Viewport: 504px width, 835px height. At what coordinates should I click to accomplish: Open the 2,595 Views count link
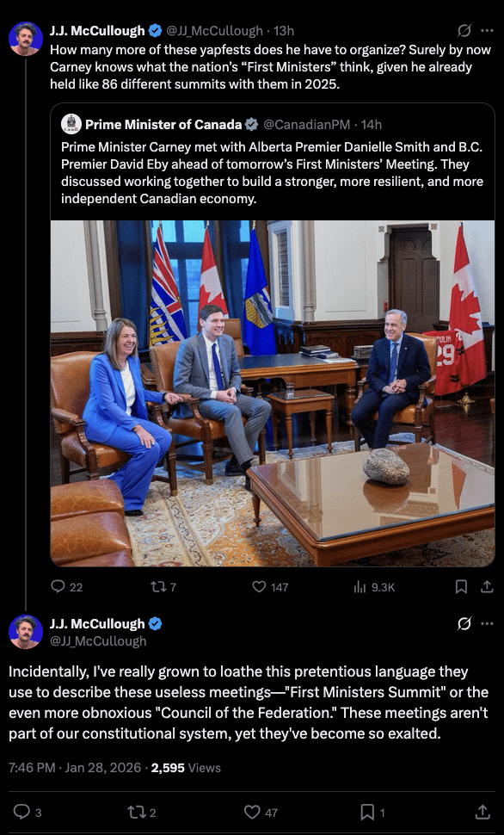pos(186,767)
